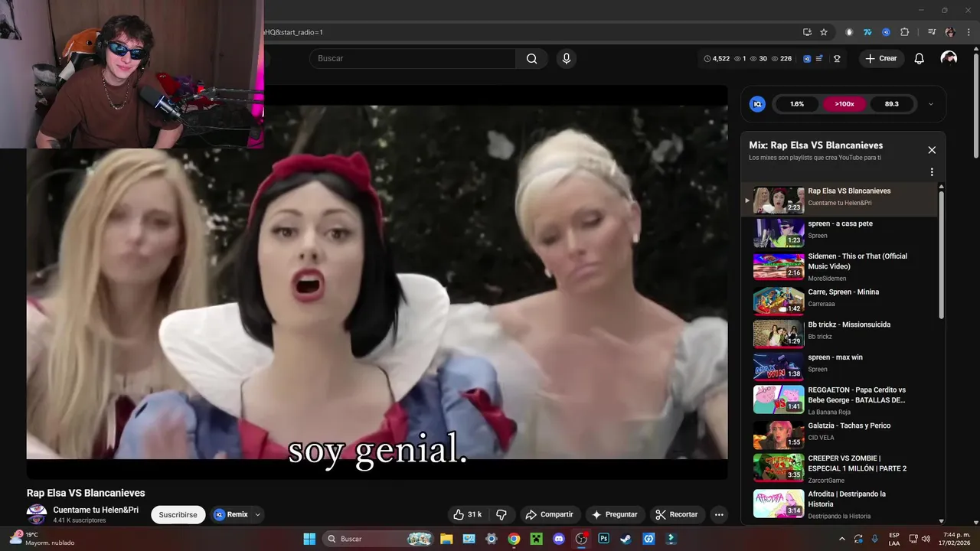Open the Remix dropdown arrow
This screenshot has width=980, height=551.
tap(257, 514)
